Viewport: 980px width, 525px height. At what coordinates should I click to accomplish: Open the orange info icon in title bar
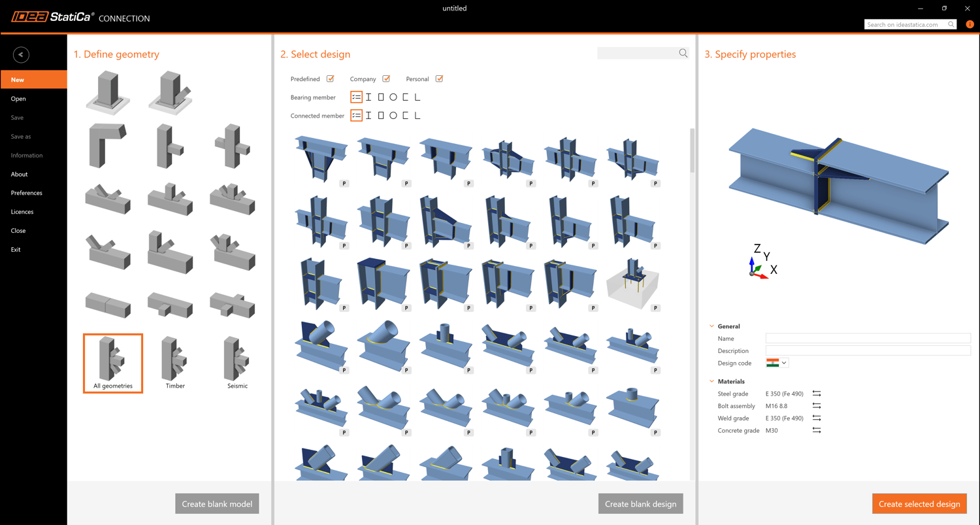[970, 24]
